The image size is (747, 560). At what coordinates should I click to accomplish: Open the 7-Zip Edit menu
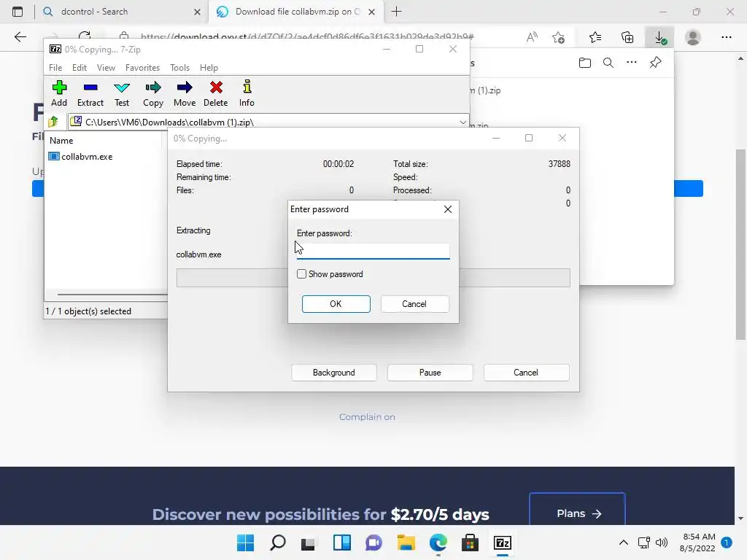coord(79,68)
